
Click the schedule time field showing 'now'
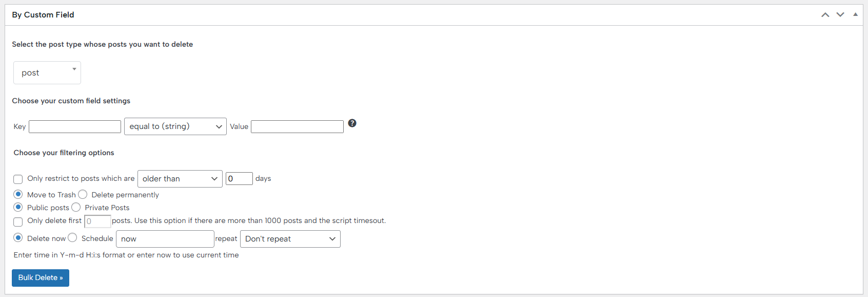point(165,239)
